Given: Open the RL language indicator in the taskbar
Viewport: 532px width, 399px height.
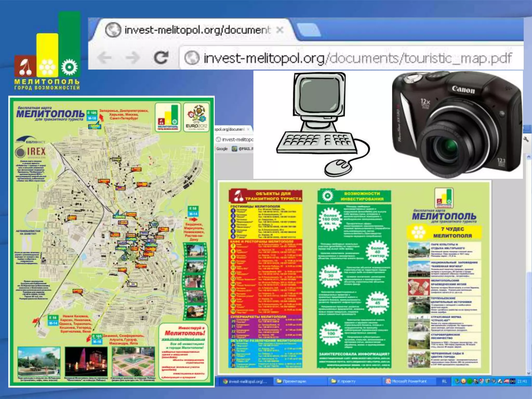Looking at the screenshot, I should point(444,381).
